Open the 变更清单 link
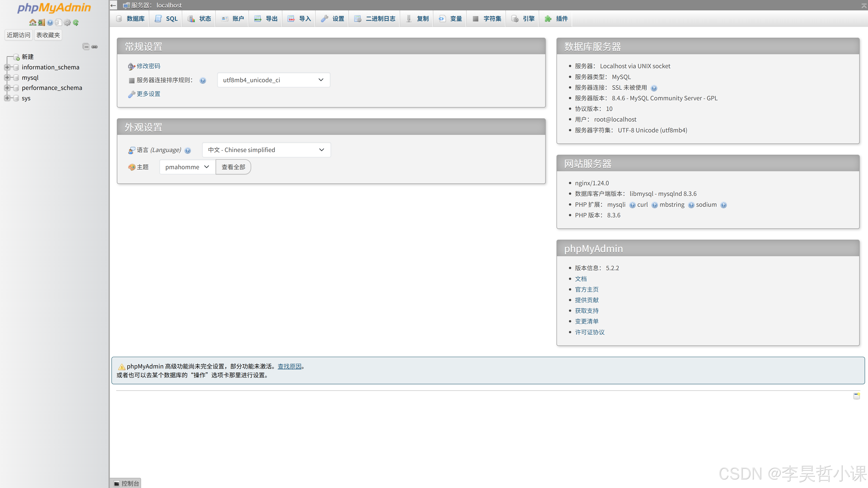The image size is (868, 488). (x=587, y=321)
